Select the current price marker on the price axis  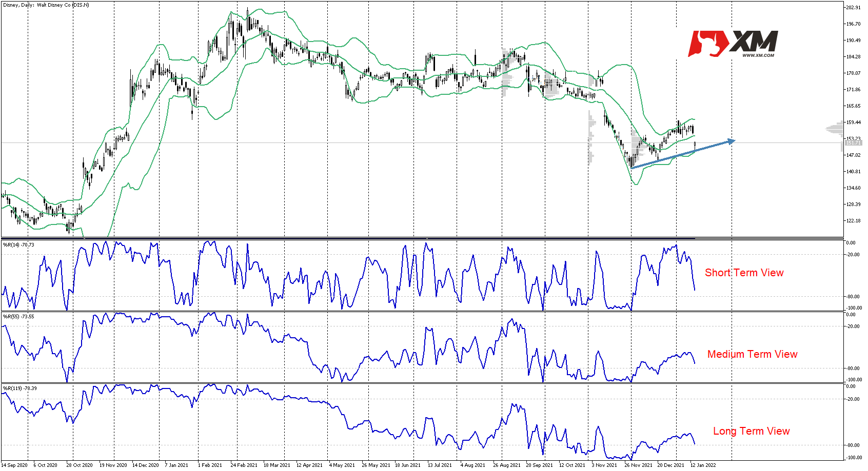[x=853, y=143]
